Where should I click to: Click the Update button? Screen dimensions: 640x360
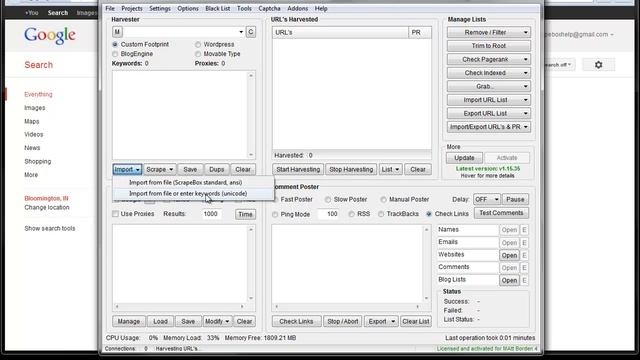click(464, 158)
